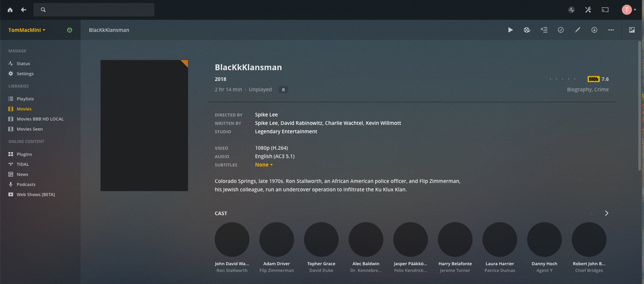644x284 pixels.
Task: Click the BlacKkKlansman poster thumbnail
Action: pyautogui.click(x=144, y=125)
